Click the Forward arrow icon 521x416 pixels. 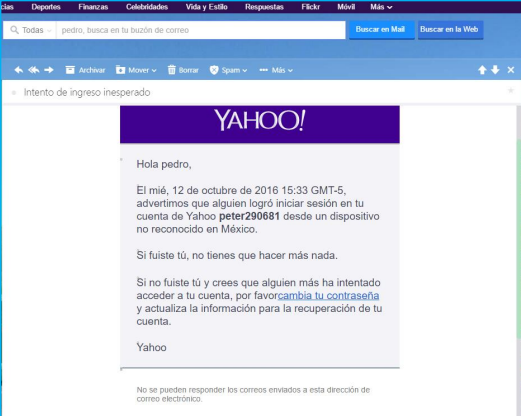click(x=49, y=70)
